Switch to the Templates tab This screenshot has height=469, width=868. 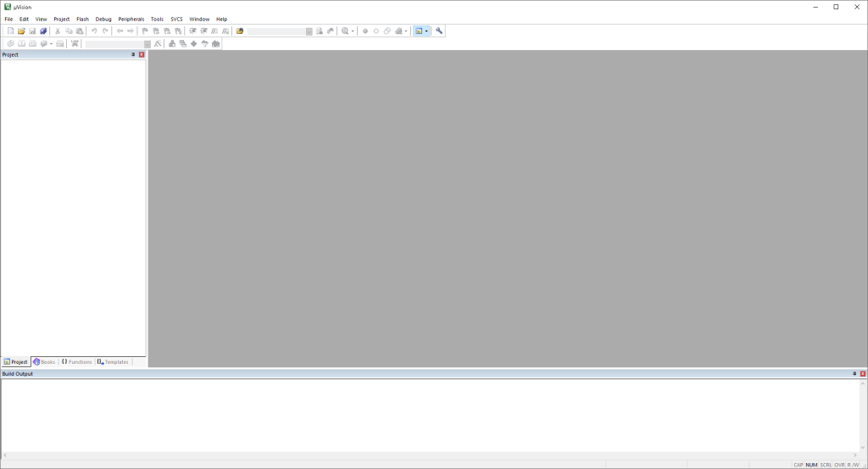pyautogui.click(x=113, y=362)
